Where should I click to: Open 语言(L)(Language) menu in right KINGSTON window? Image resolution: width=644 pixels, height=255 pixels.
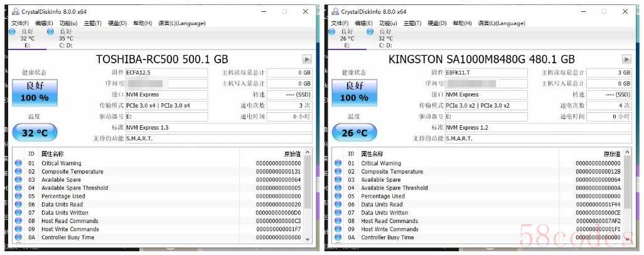(x=502, y=23)
